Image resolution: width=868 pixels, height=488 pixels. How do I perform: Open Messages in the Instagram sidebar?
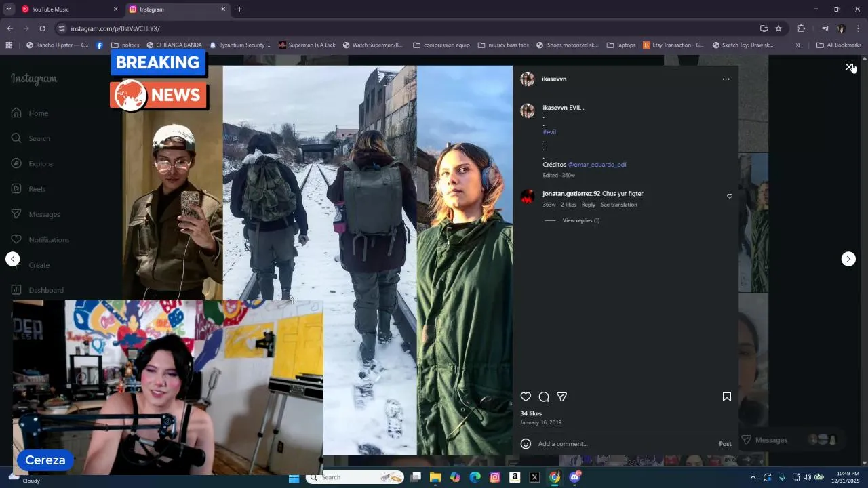click(x=36, y=214)
